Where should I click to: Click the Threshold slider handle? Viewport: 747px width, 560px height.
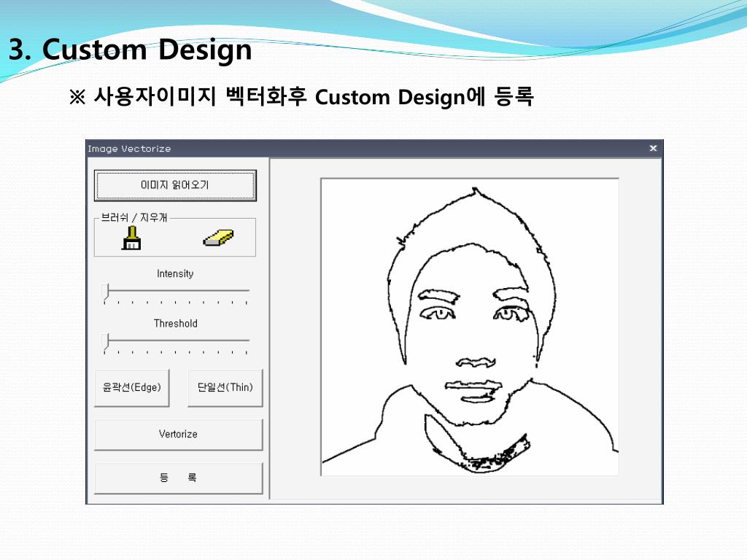pyautogui.click(x=107, y=342)
